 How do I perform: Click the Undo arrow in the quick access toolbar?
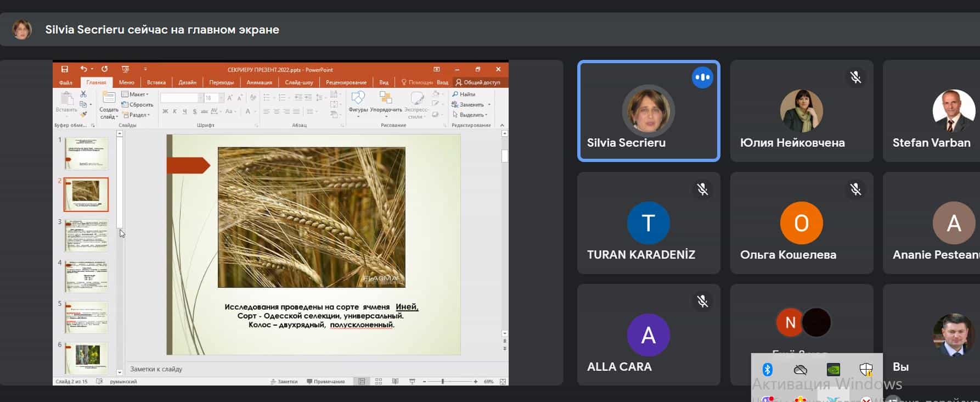coord(83,69)
